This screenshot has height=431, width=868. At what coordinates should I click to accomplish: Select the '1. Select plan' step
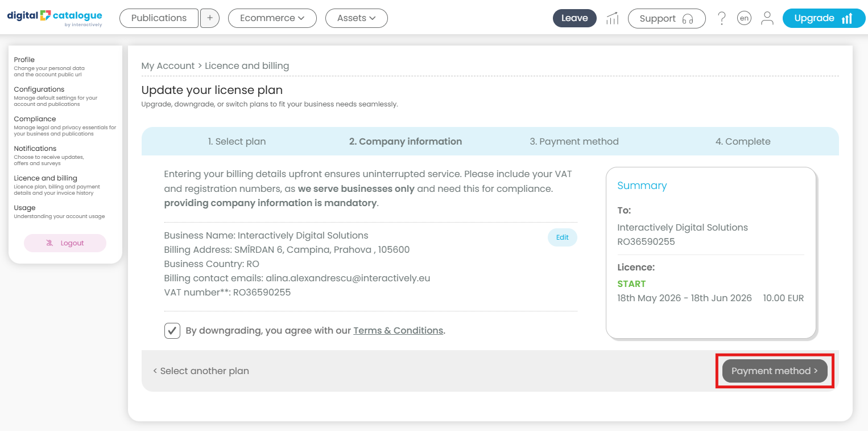pyautogui.click(x=237, y=141)
